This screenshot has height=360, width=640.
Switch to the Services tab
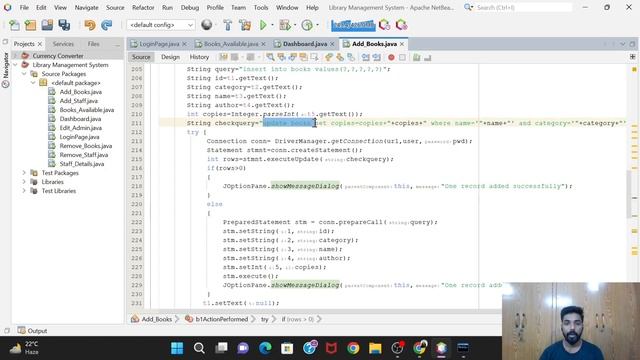coord(63,44)
